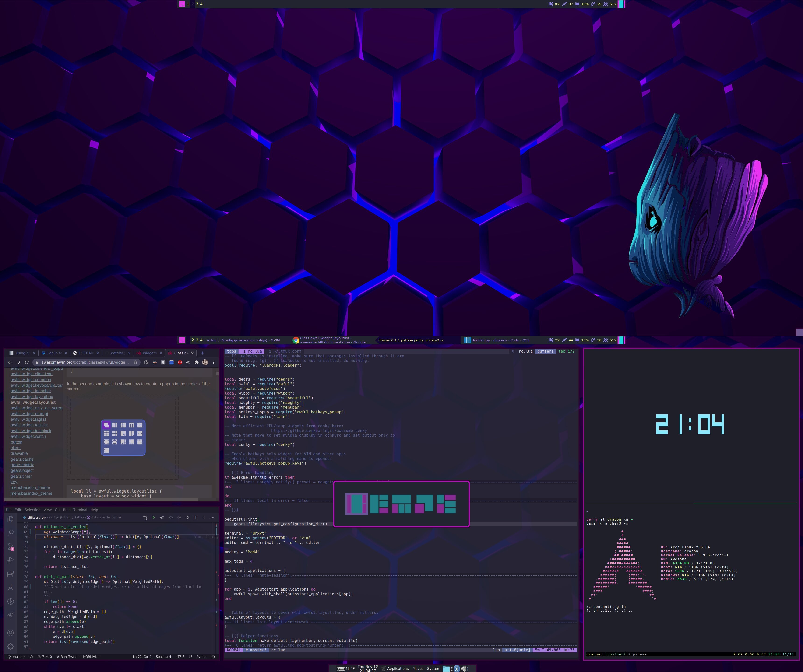Open awesome main menu icon on upper wibar

[182, 4]
